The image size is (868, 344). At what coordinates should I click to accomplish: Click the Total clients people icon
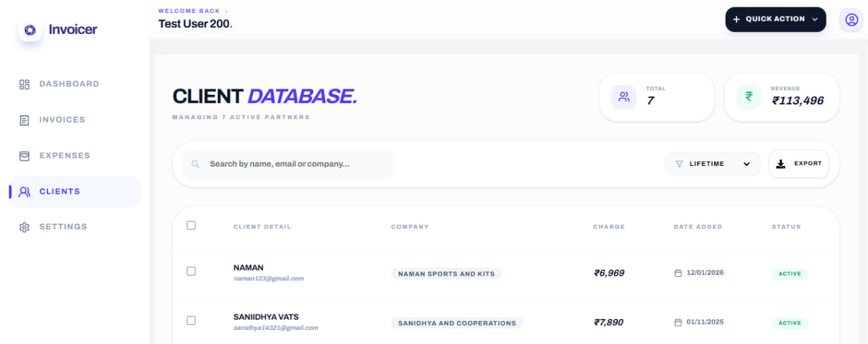click(624, 97)
